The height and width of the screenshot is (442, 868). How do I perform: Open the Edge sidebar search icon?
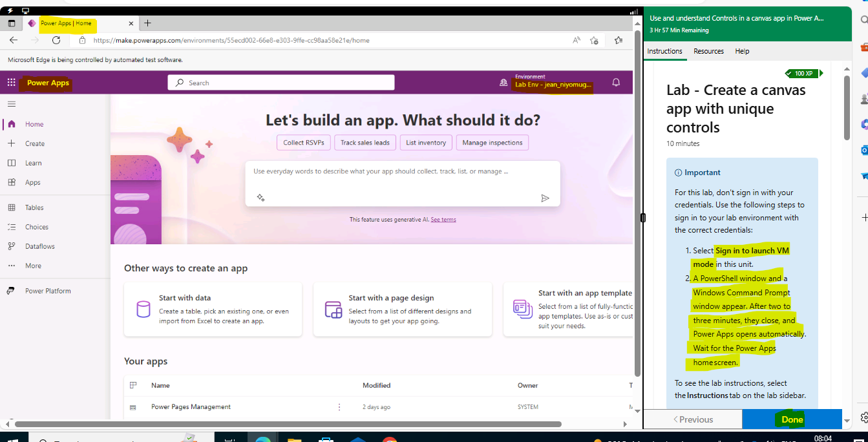(x=863, y=21)
